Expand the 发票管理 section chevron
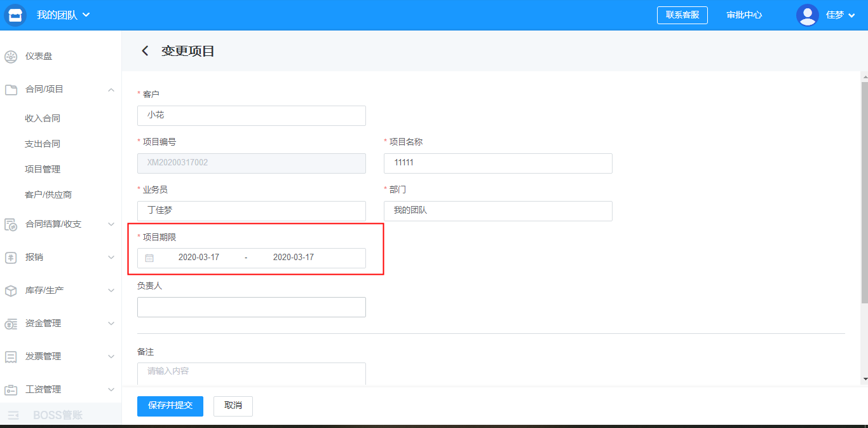Viewport: 868px width, 428px height. click(111, 357)
